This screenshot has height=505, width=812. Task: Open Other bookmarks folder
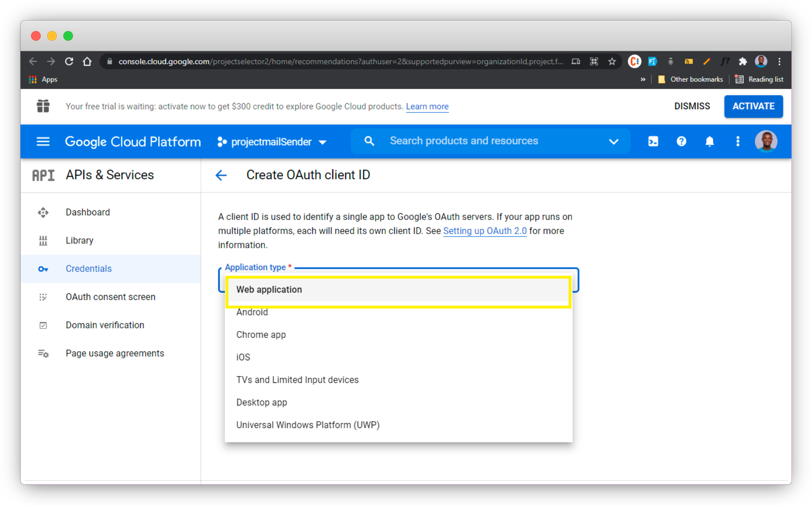[x=691, y=79]
